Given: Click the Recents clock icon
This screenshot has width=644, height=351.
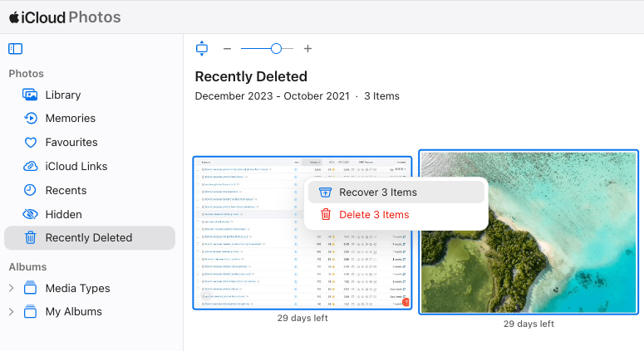Looking at the screenshot, I should 30,190.
